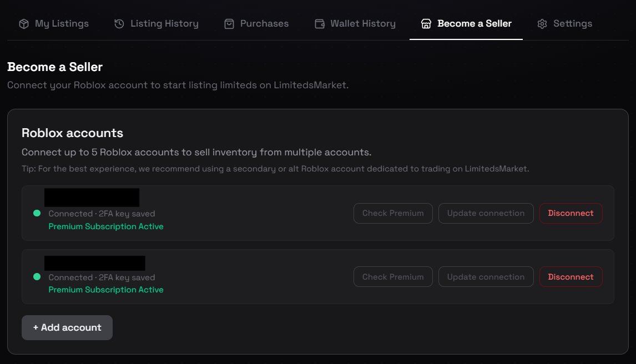The height and width of the screenshot is (364, 636).
Task: Select the Become a Seller tab
Action: [x=466, y=23]
